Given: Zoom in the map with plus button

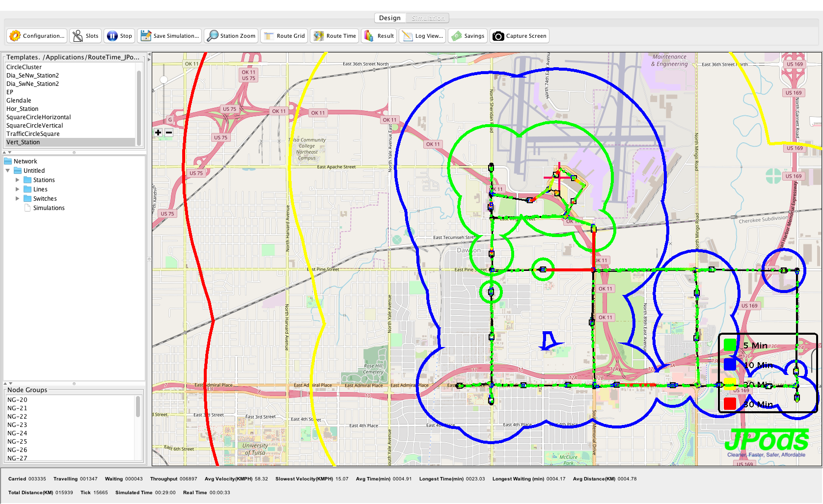Looking at the screenshot, I should point(158,133).
